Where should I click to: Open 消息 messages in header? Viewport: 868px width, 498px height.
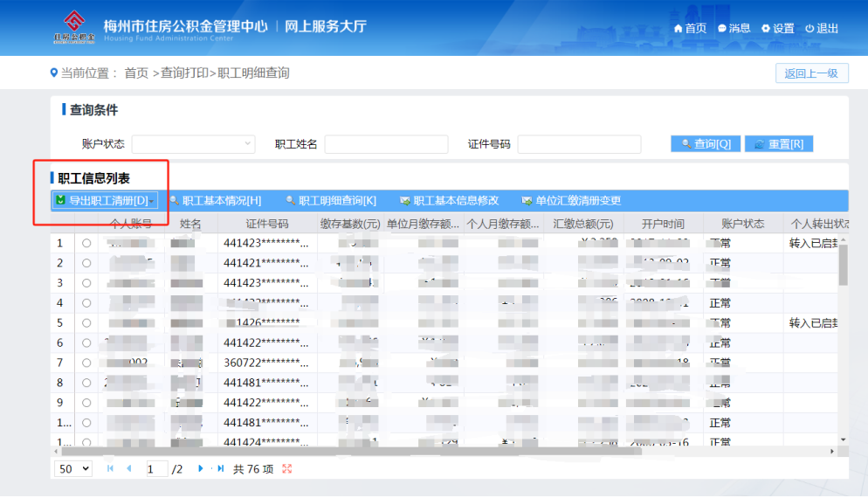click(734, 28)
